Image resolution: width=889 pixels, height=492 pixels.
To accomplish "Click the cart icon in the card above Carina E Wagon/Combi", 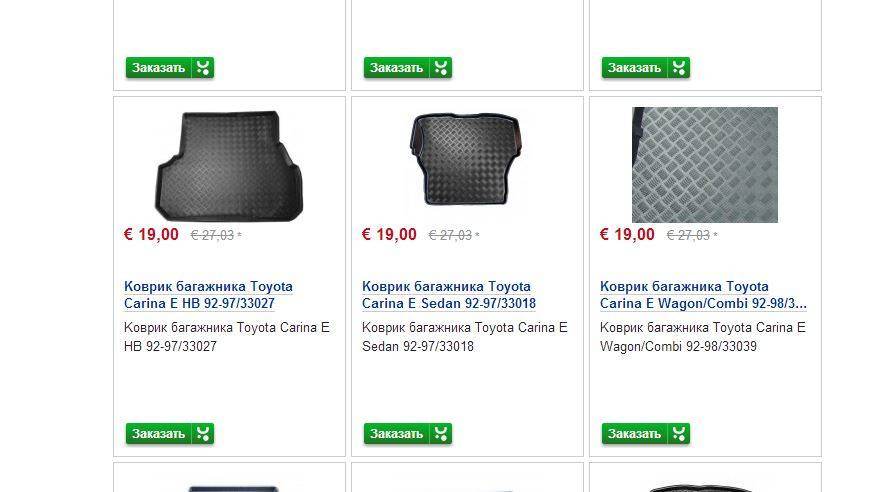I will point(680,68).
